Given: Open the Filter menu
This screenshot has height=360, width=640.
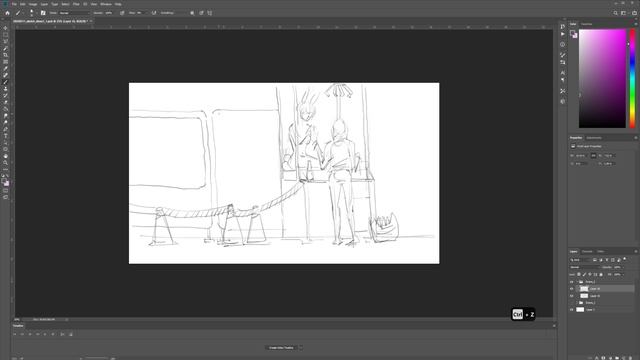Looking at the screenshot, I should click(x=76, y=4).
